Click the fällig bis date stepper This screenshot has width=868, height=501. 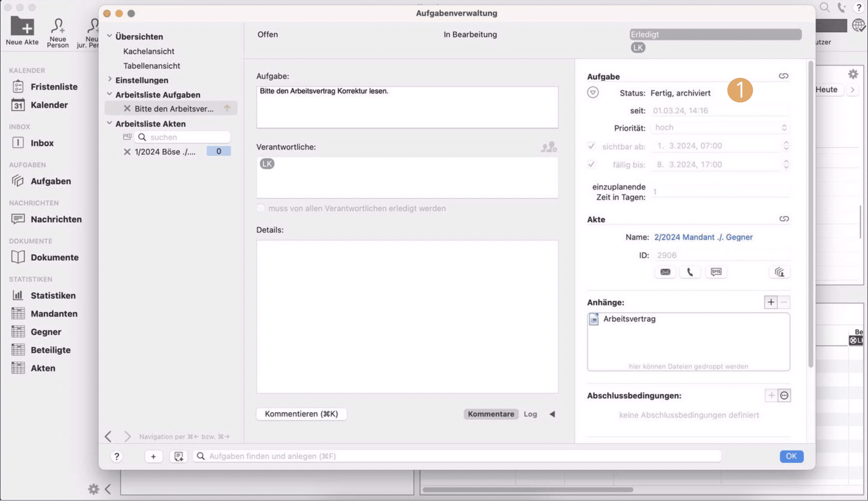coord(786,164)
